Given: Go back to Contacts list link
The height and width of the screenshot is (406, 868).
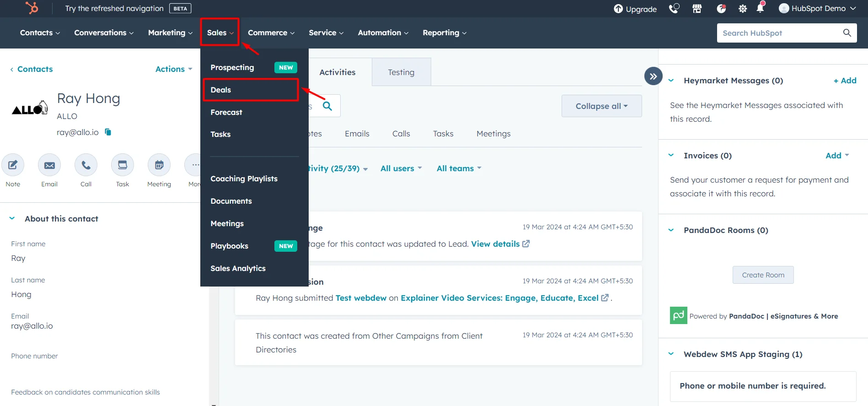Looking at the screenshot, I should (x=35, y=69).
